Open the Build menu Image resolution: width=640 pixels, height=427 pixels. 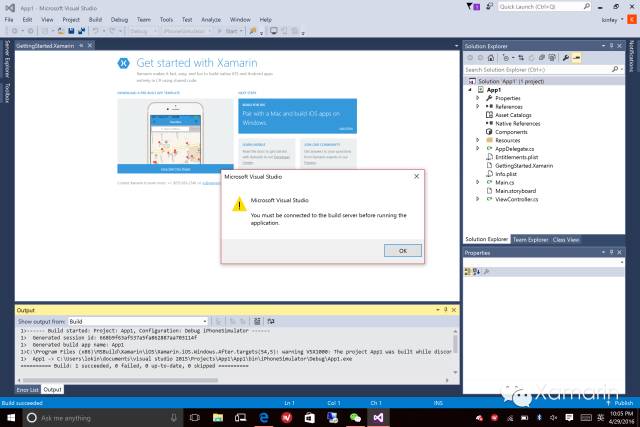[x=95, y=20]
